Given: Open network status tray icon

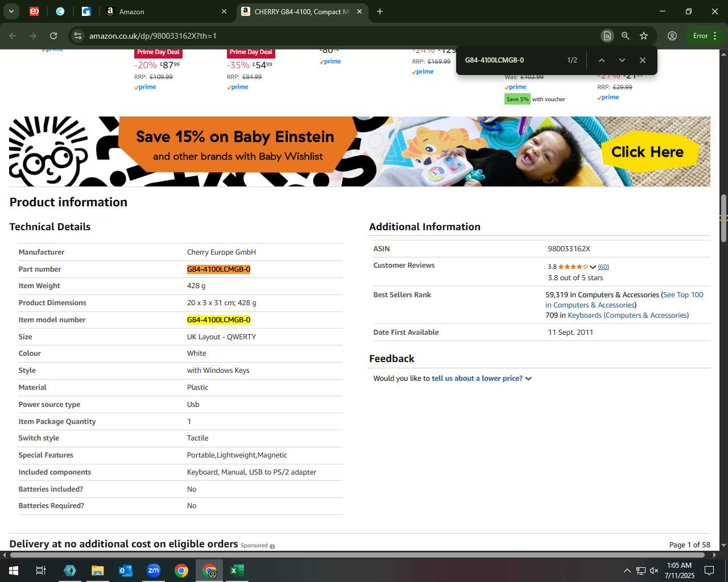Looking at the screenshot, I should (x=640, y=571).
